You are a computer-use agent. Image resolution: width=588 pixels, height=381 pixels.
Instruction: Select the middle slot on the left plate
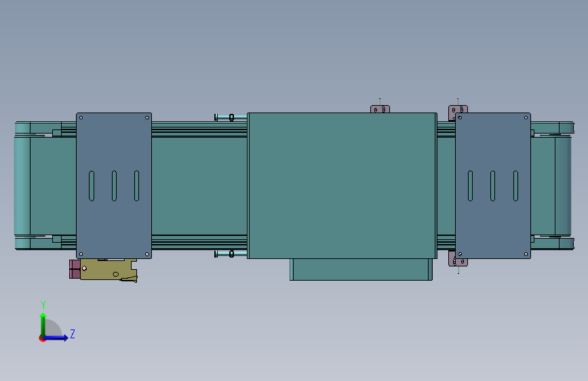point(114,186)
